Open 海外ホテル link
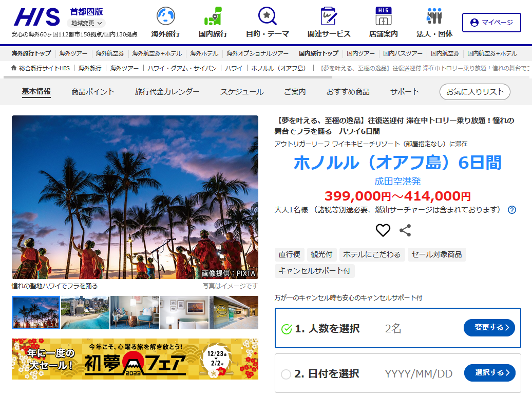This screenshot has height=398, width=532. point(204,53)
